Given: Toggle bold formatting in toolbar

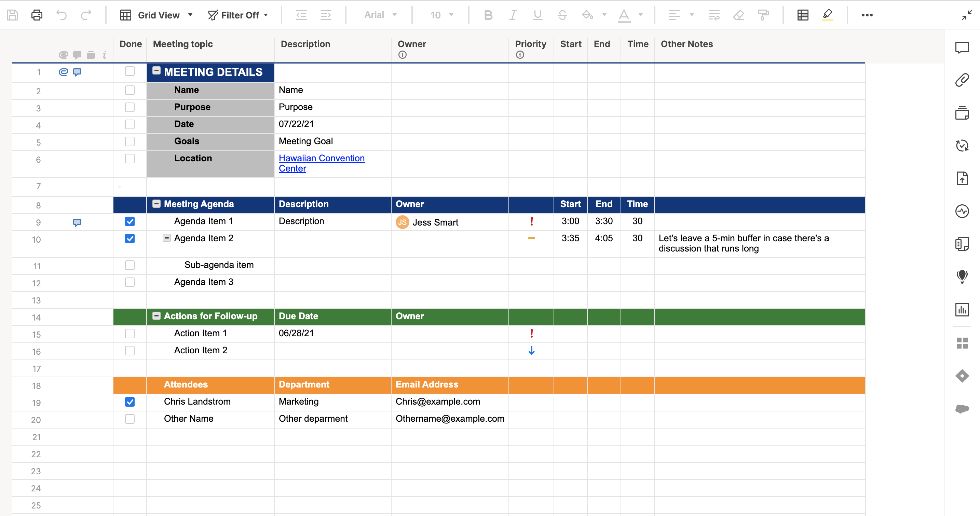Looking at the screenshot, I should coord(487,14).
